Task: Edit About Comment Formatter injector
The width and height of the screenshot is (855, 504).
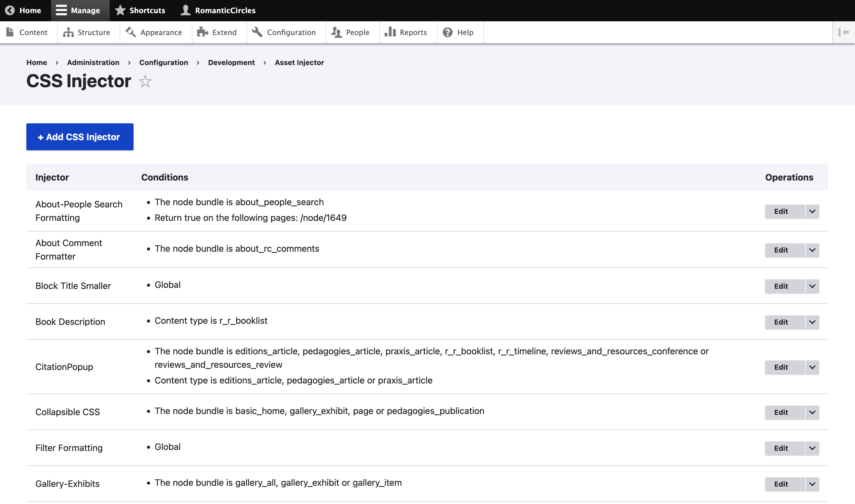Action: 785,250
